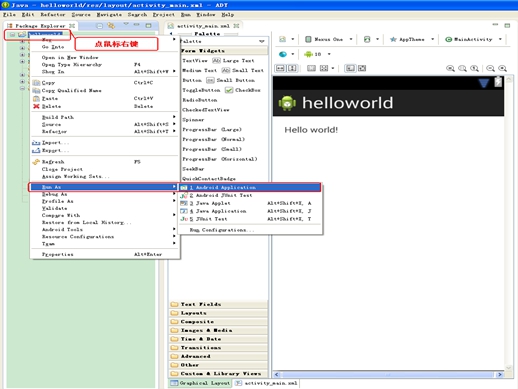518x389 pixels.
Task: Click horizontal scrollbar under layout preview
Action: click(x=388, y=375)
